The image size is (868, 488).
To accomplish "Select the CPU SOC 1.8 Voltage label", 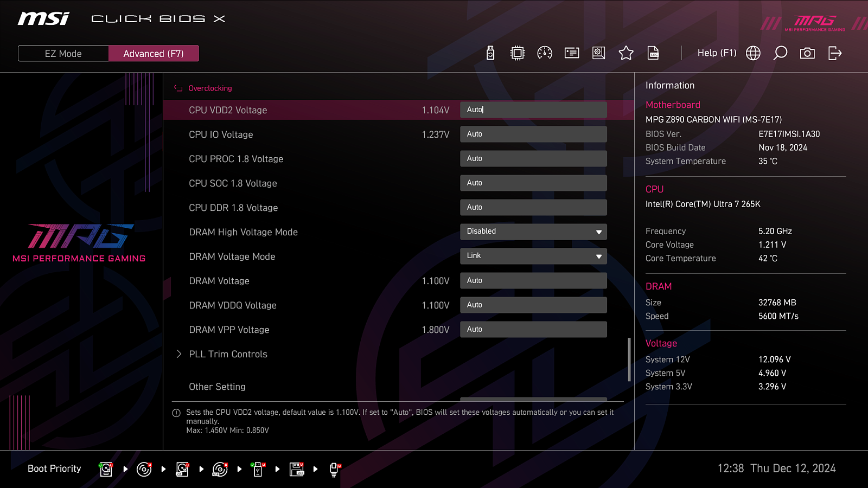I will pyautogui.click(x=233, y=183).
